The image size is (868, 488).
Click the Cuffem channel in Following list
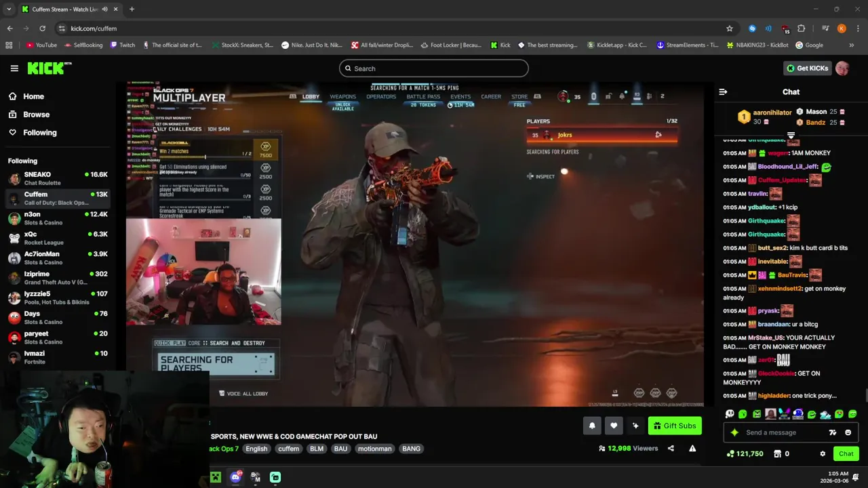(58, 199)
